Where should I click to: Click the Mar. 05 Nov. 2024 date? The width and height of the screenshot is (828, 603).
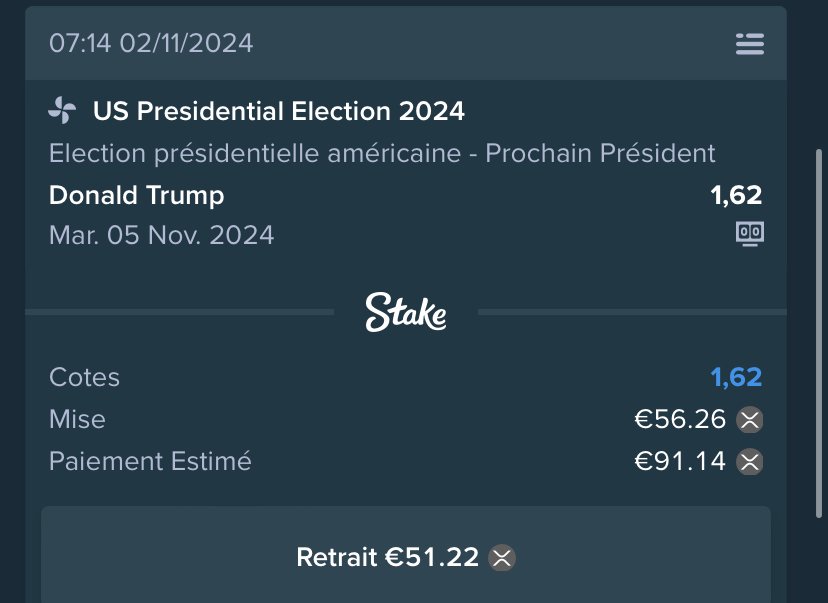tap(162, 235)
